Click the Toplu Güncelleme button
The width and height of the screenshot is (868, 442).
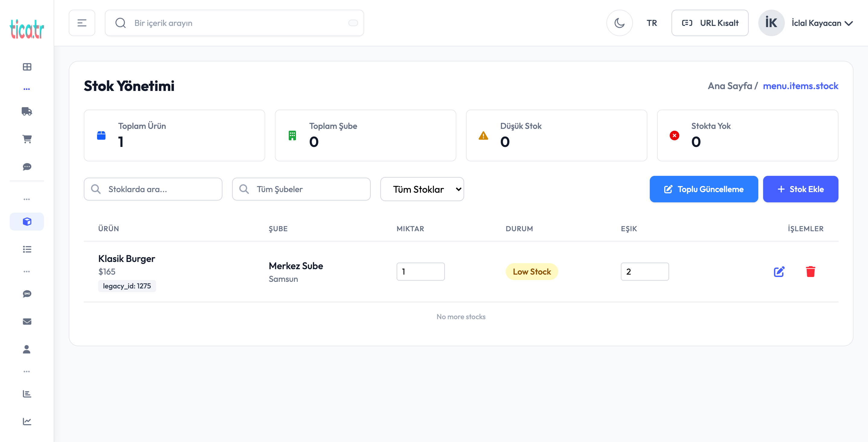pyautogui.click(x=703, y=189)
